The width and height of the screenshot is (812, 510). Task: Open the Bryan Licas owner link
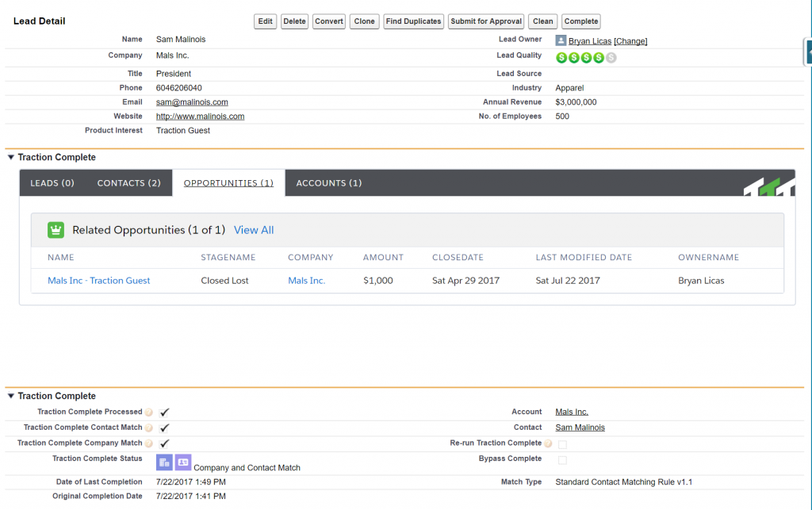coord(590,41)
